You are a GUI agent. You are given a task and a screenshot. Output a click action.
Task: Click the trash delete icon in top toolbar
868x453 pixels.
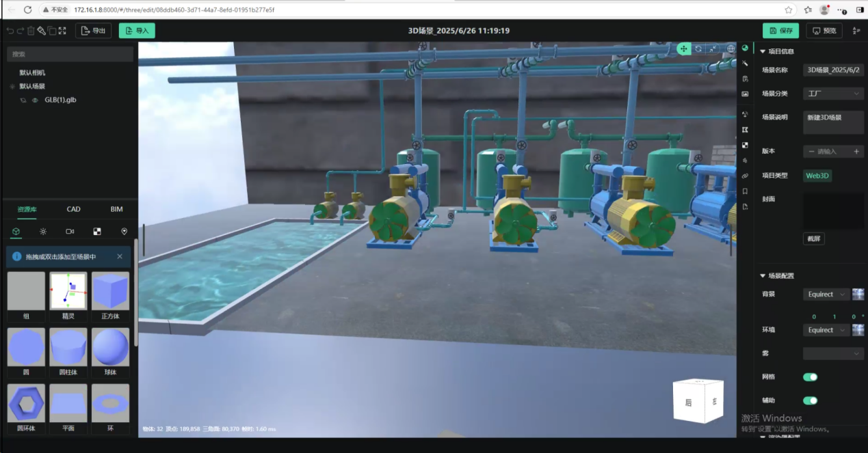coord(31,31)
